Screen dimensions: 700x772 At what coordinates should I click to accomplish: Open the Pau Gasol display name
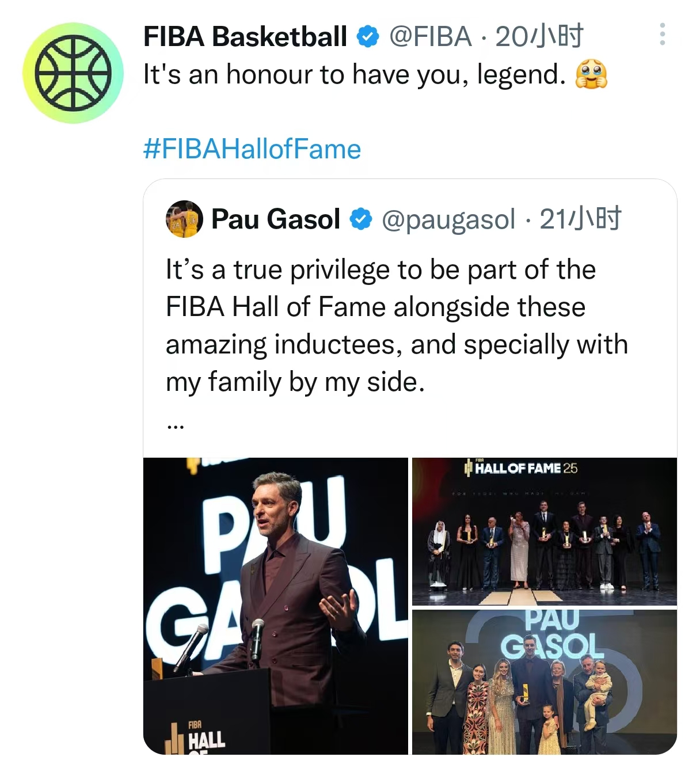pyautogui.click(x=276, y=219)
